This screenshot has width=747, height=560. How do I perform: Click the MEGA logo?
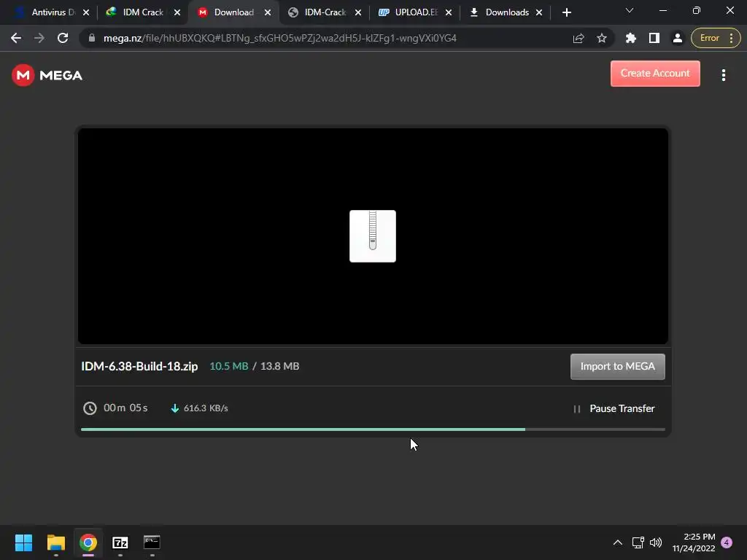47,75
